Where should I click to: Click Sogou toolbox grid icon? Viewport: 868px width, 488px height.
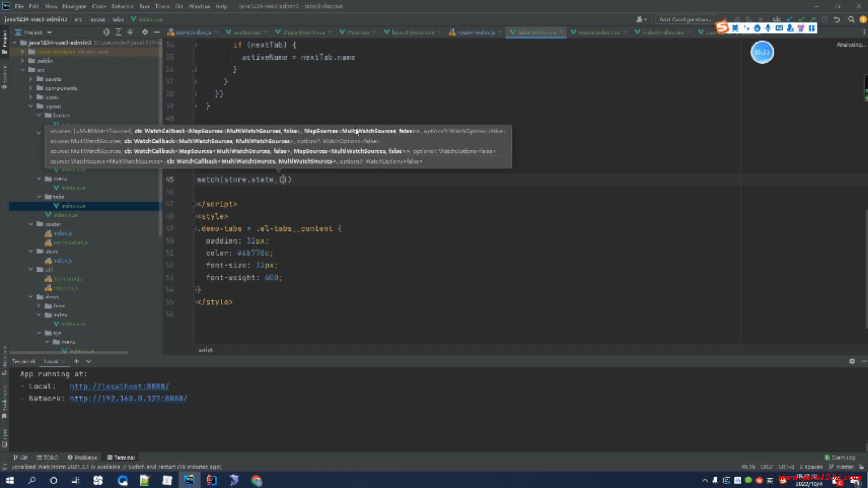pyautogui.click(x=812, y=28)
